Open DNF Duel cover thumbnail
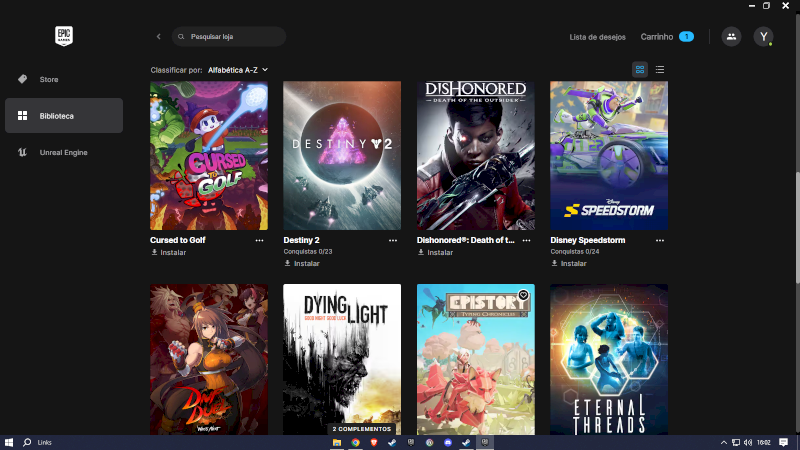Image resolution: width=800 pixels, height=450 pixels. pos(209,359)
